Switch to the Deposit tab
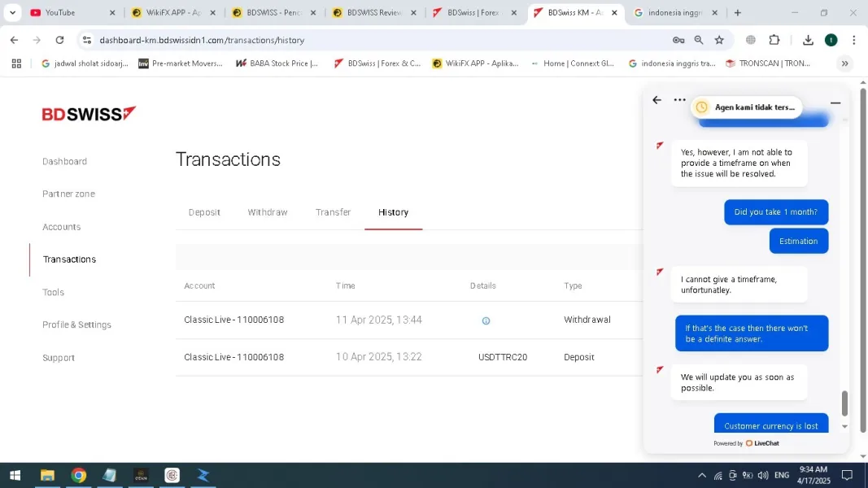The width and height of the screenshot is (868, 488). click(x=204, y=212)
